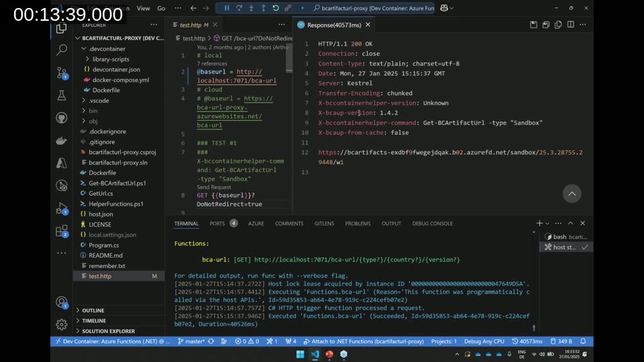Open the Explorer view in activity bar

click(62, 28)
